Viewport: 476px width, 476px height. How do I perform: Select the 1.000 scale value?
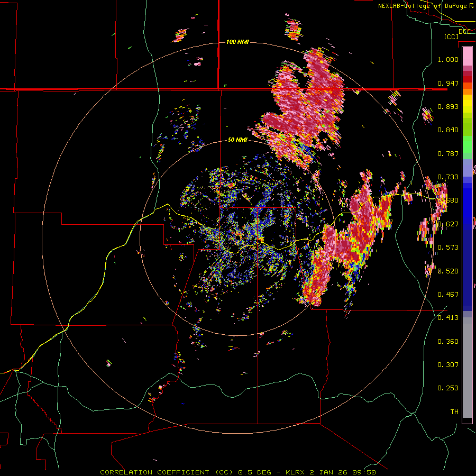tap(448, 59)
